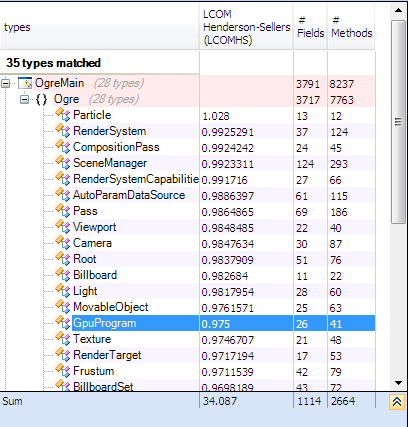Screen dimensions: 408x427
Task: Click the OgreMain assembly icon
Action: (x=25, y=83)
